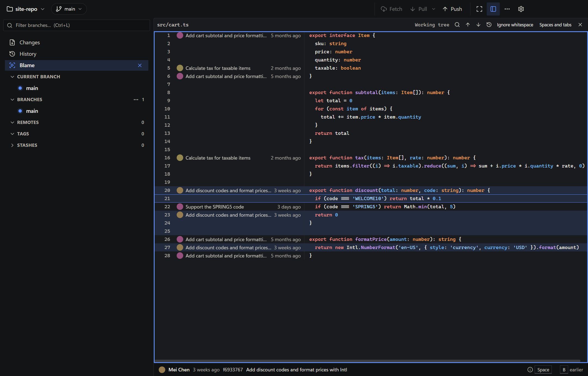Click Mei Chen avatar in footer
The height and width of the screenshot is (376, 588).
(x=162, y=369)
